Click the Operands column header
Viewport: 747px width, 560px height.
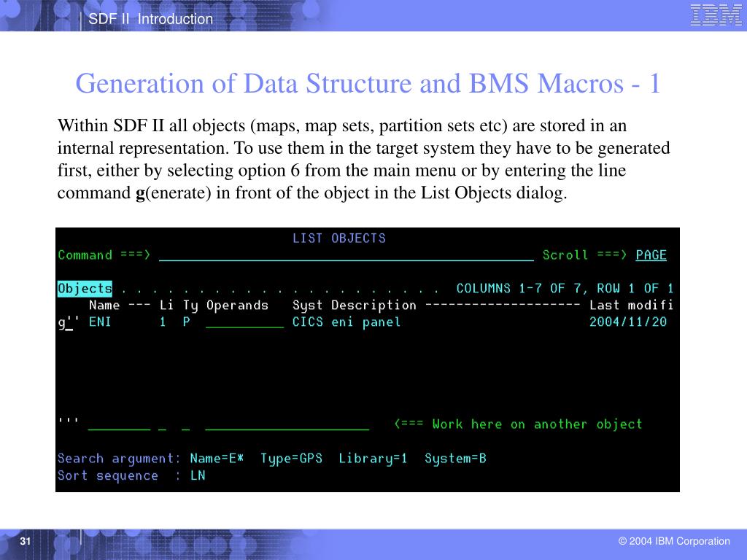point(237,306)
